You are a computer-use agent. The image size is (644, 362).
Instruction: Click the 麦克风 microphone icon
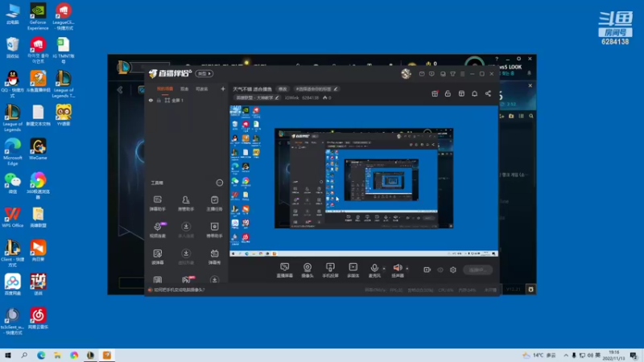(x=374, y=269)
